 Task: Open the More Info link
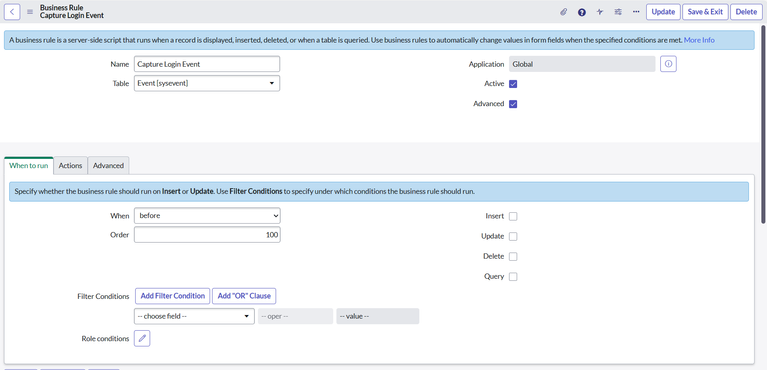(699, 40)
